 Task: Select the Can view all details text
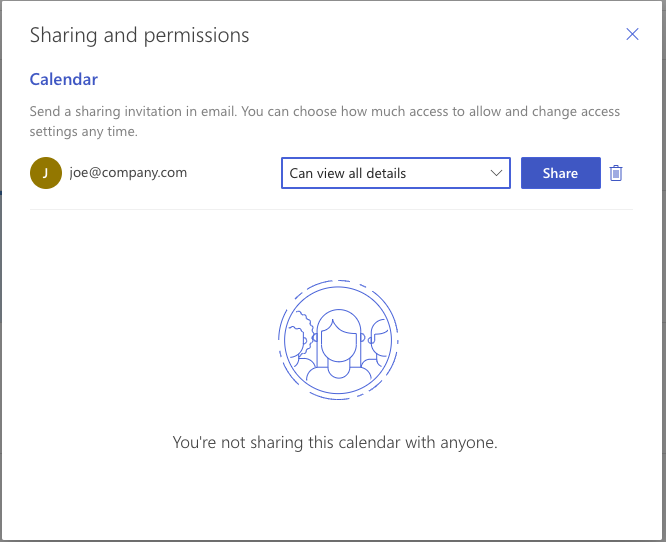coord(347,173)
